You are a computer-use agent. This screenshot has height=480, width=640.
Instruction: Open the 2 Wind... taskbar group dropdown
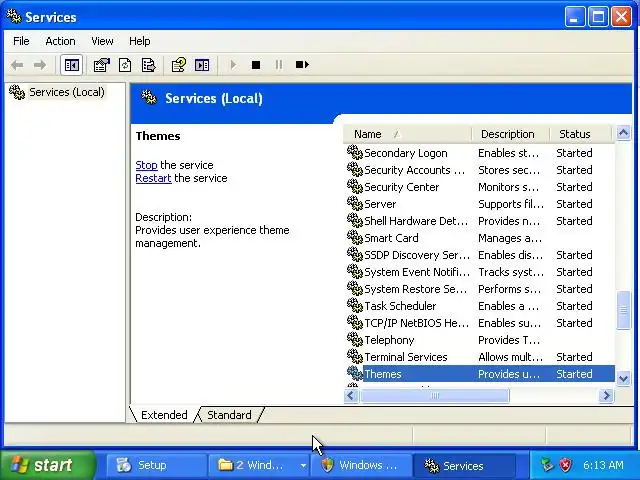[303, 465]
